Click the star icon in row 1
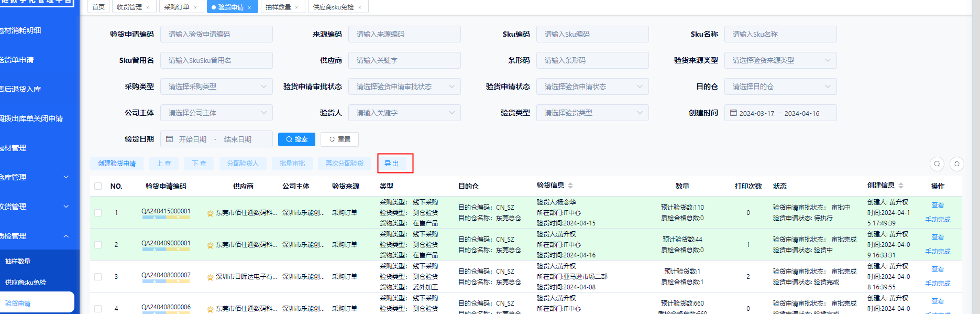 click(210, 213)
